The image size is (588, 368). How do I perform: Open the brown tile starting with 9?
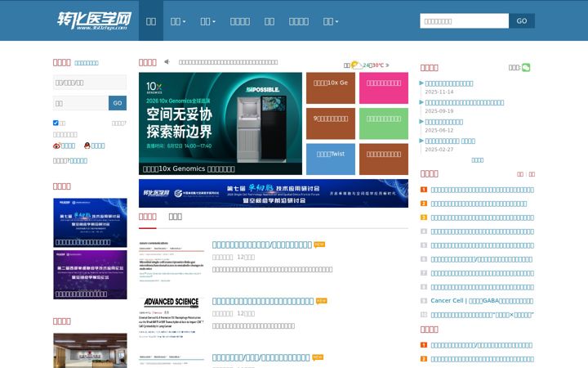tap(331, 123)
